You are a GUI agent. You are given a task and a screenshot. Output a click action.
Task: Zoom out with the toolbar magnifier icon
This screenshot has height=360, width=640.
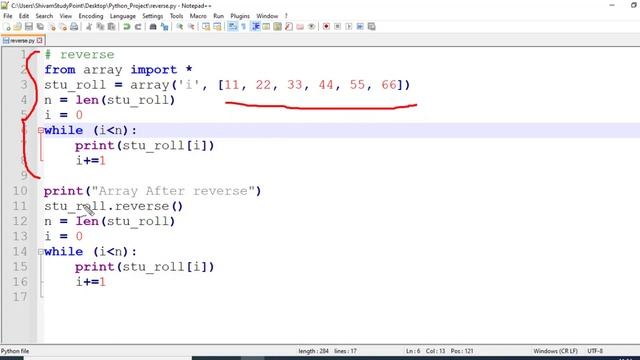[191, 27]
